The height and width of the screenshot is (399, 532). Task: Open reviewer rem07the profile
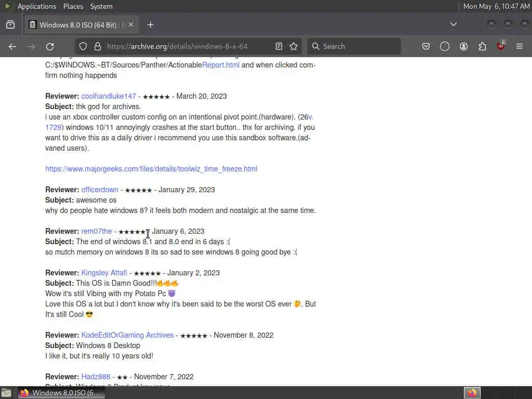pyautogui.click(x=96, y=231)
